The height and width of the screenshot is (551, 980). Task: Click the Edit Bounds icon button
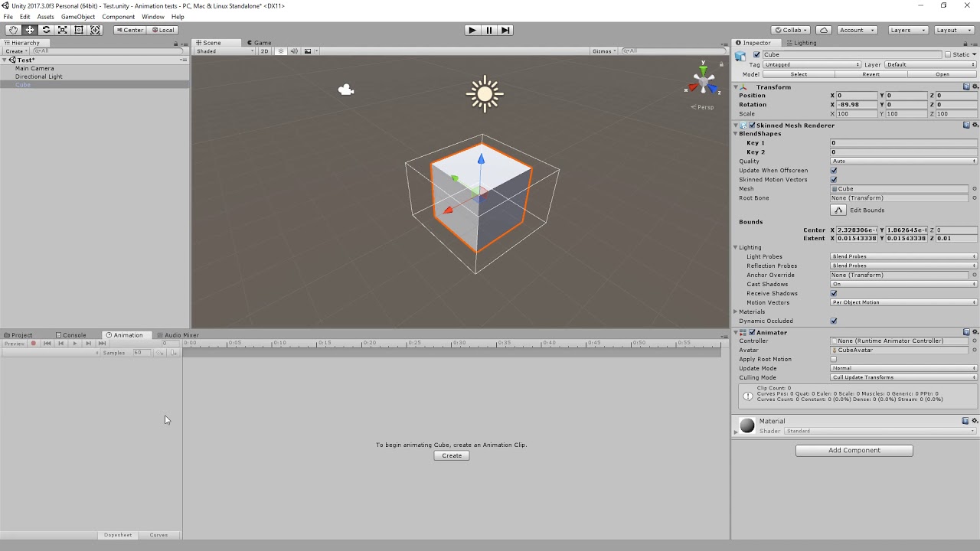click(x=838, y=210)
